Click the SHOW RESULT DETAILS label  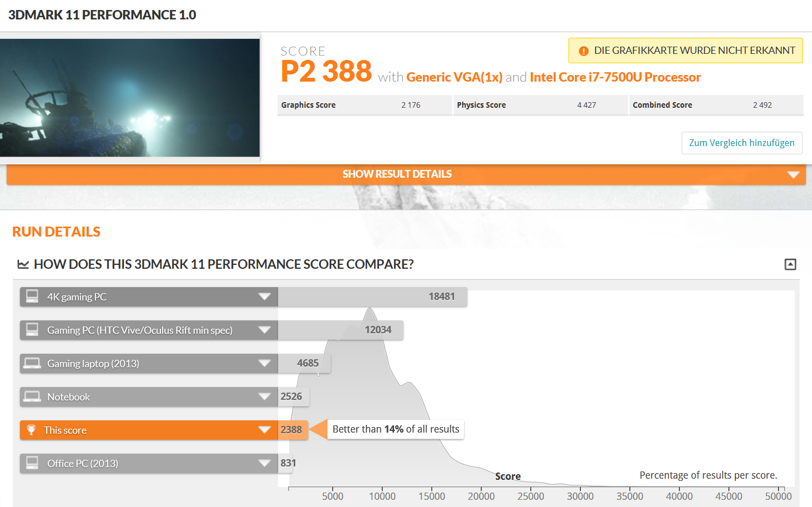pos(397,174)
